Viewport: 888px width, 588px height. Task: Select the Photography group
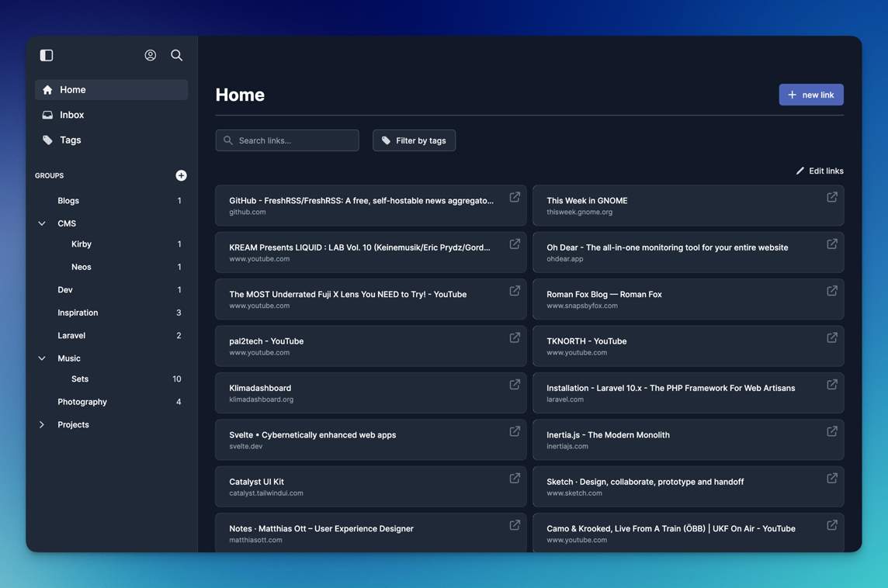82,402
